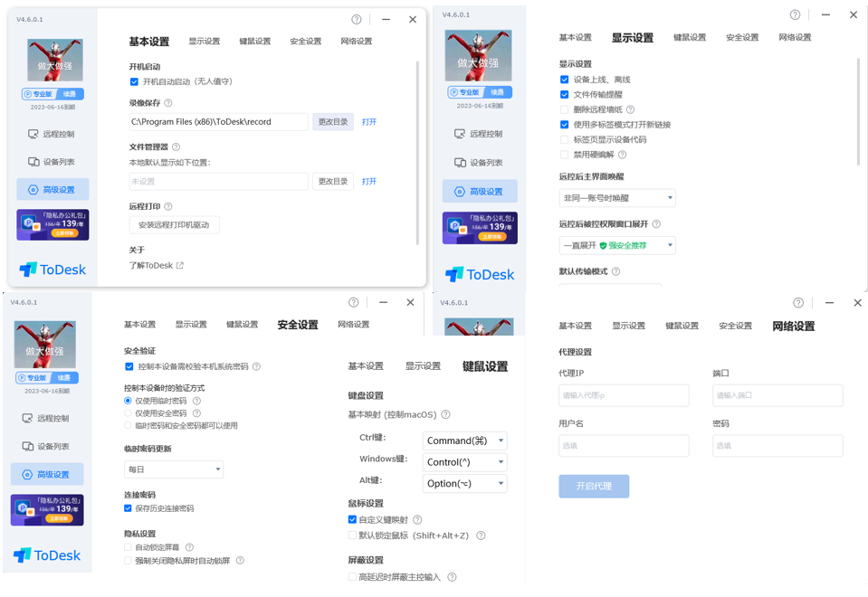Open the 设备列表 sidebar icon

tap(52, 162)
